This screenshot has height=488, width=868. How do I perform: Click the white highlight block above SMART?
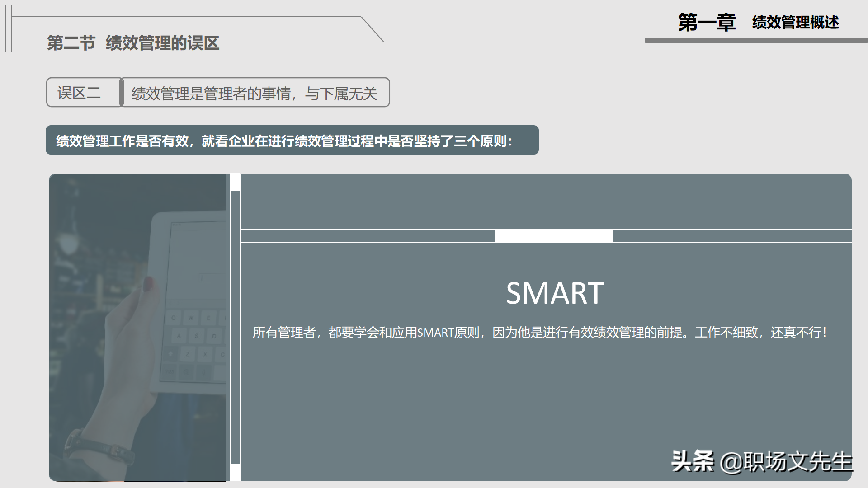pos(553,235)
